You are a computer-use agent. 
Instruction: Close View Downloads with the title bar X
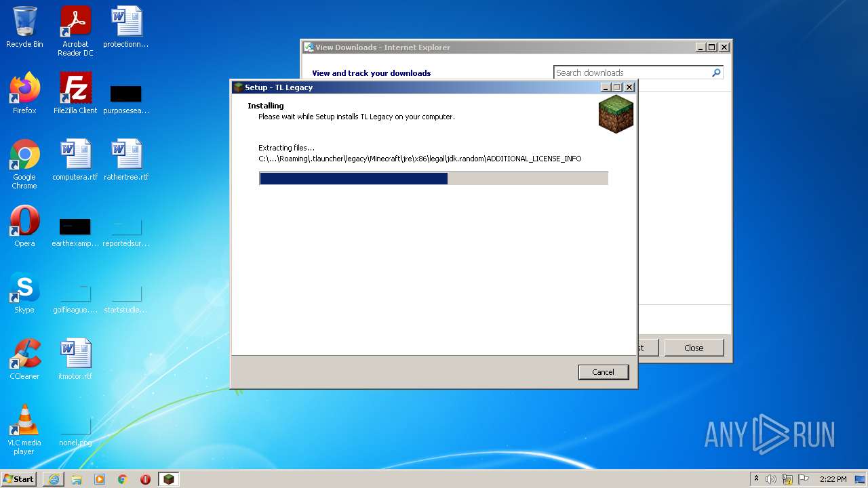724,47
